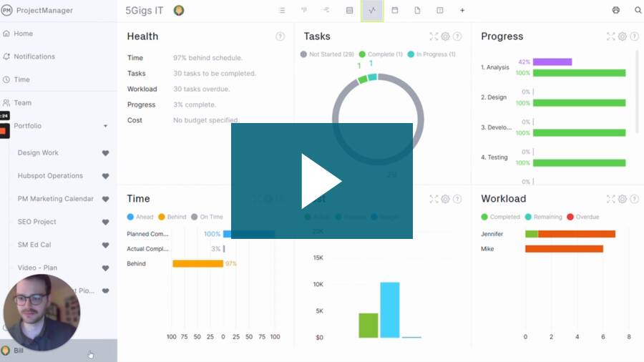This screenshot has height=362, width=644.
Task: Open the Video - Plan project
Action: (37, 268)
